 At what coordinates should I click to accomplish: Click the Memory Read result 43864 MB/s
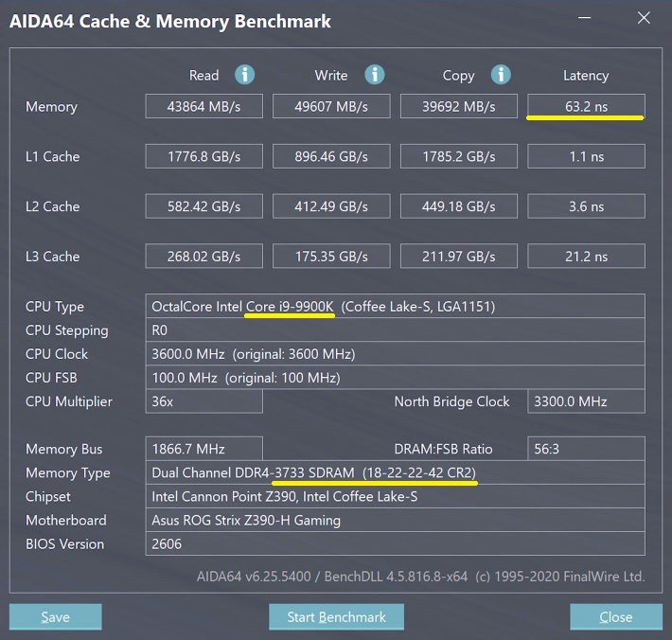[205, 107]
